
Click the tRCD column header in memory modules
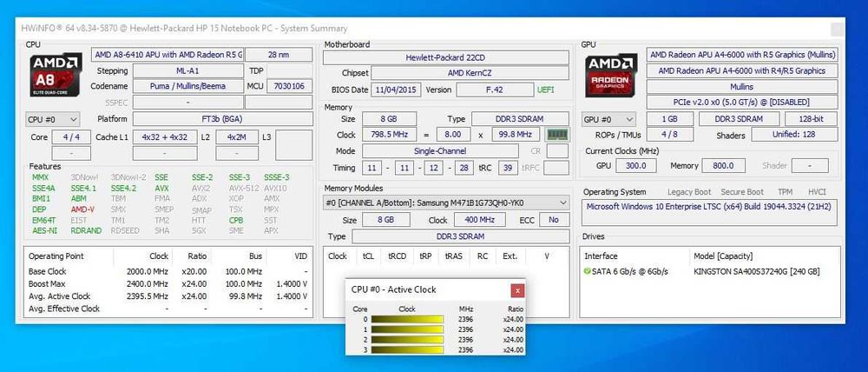coord(397,256)
